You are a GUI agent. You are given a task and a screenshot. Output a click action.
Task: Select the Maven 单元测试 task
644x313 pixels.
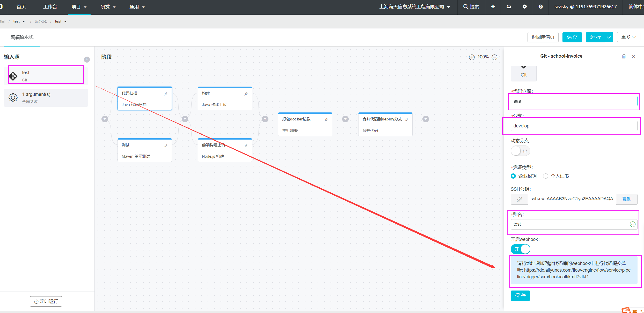pos(136,156)
